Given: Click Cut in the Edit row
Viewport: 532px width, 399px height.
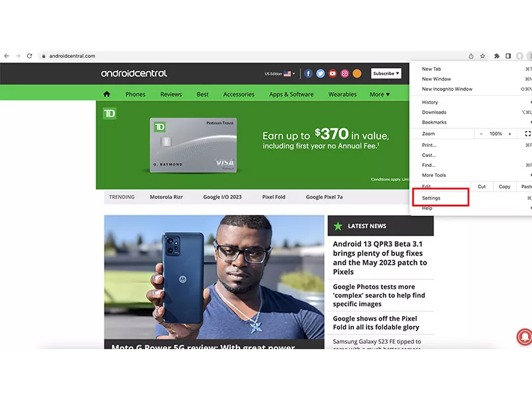Looking at the screenshot, I should point(481,187).
